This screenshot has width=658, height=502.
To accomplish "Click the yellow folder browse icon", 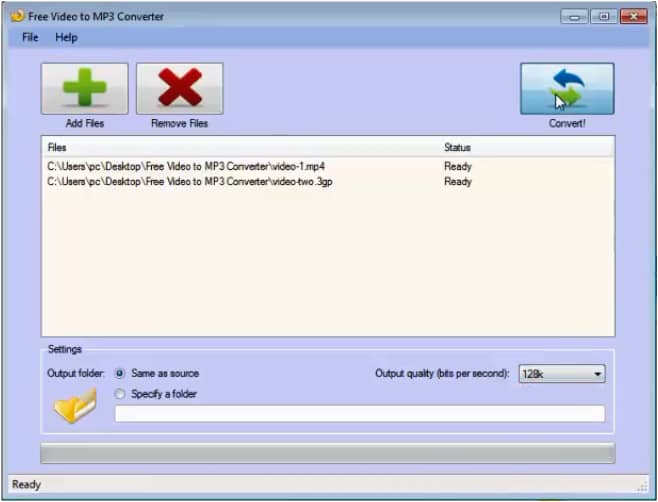I will 74,405.
